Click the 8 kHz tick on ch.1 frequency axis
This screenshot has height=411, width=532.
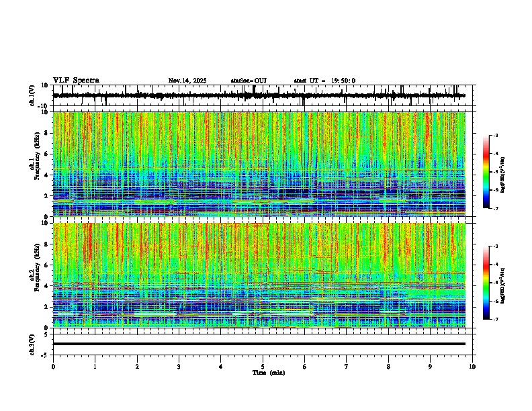[47, 133]
